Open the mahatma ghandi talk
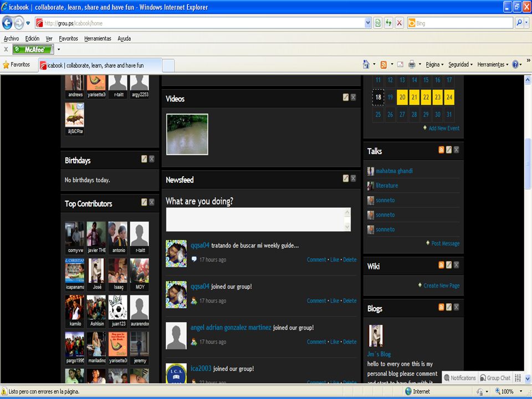Image resolution: width=532 pixels, height=399 pixels. [394, 171]
